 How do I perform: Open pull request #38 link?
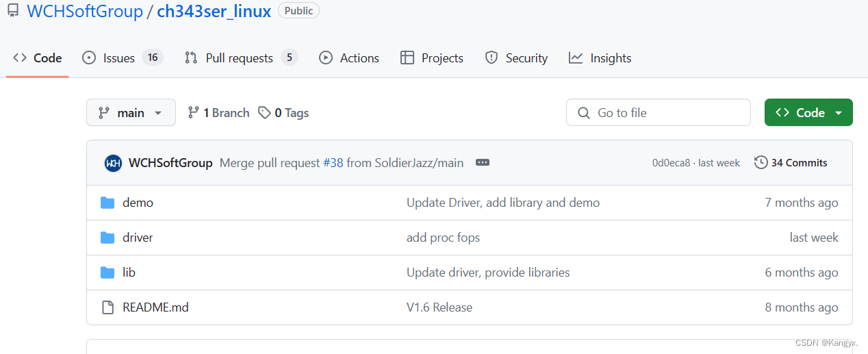click(x=333, y=163)
